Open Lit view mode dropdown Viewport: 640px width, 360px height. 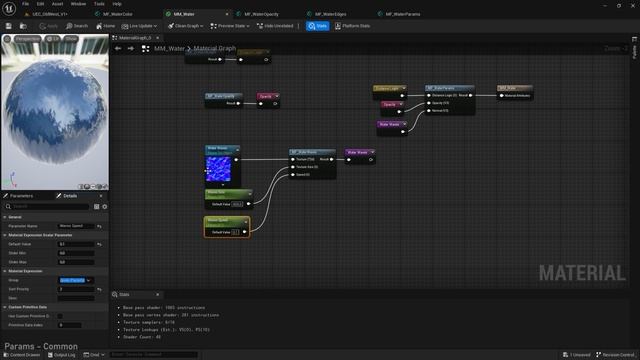click(x=53, y=39)
